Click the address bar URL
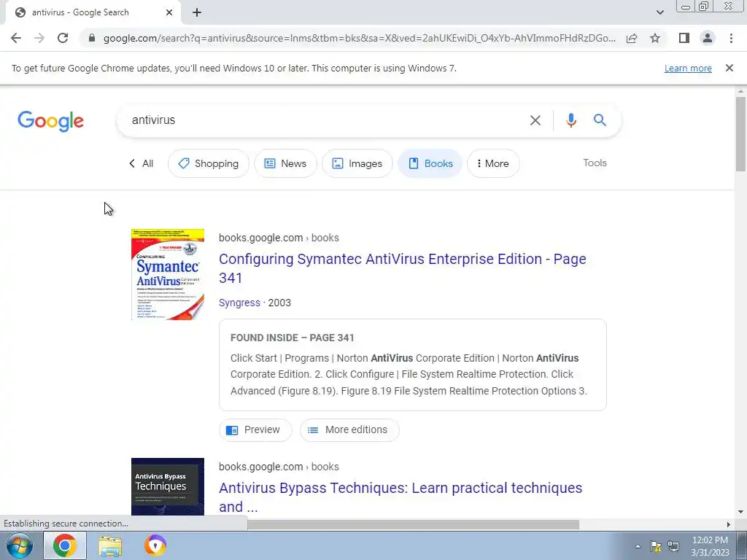 pyautogui.click(x=359, y=38)
